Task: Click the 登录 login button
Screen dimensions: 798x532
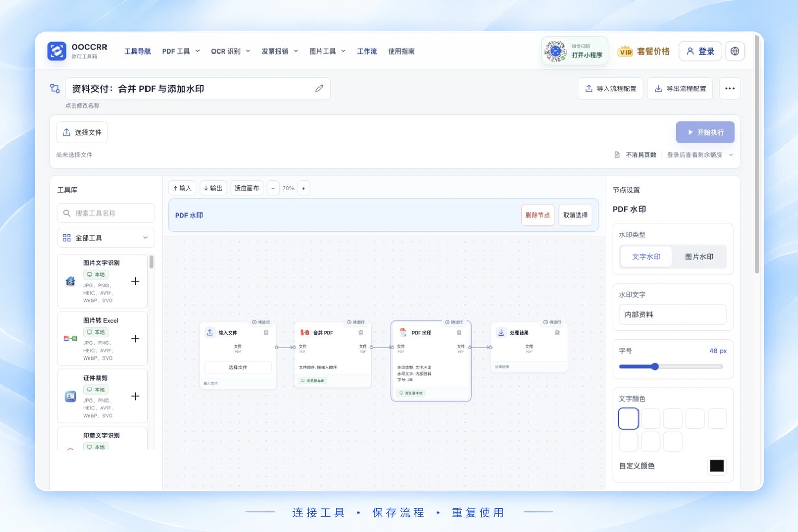Action: [x=700, y=51]
